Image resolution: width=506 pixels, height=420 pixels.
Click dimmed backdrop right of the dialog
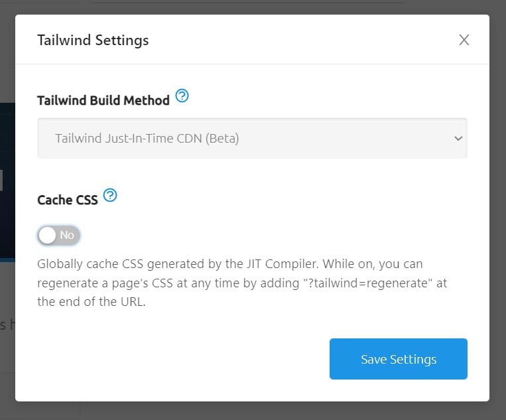tap(498, 199)
